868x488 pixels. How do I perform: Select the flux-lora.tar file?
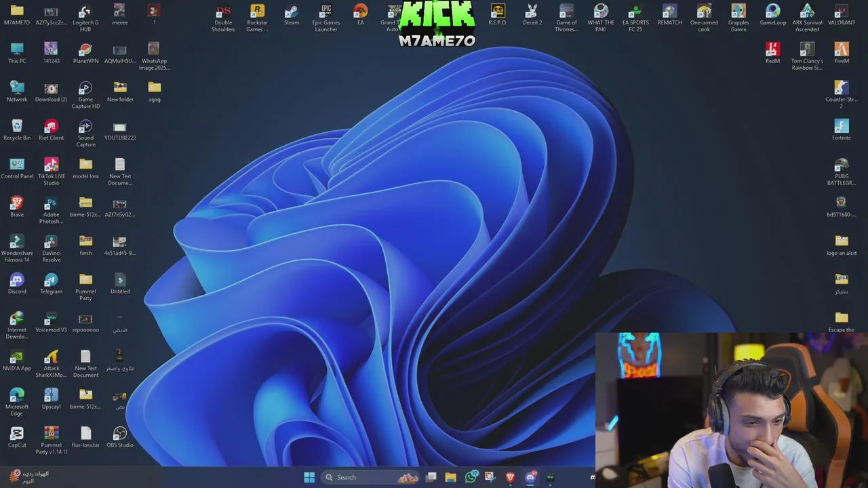(85, 439)
